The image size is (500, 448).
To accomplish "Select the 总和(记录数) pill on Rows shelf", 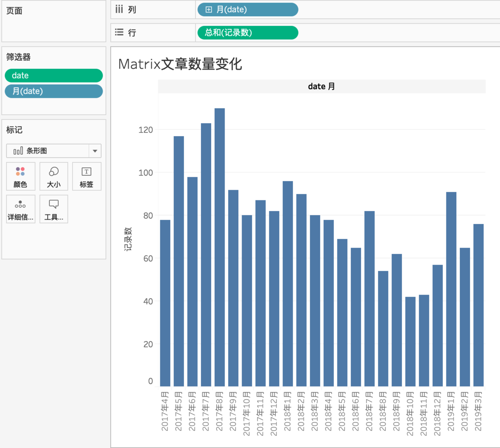I will point(248,33).
